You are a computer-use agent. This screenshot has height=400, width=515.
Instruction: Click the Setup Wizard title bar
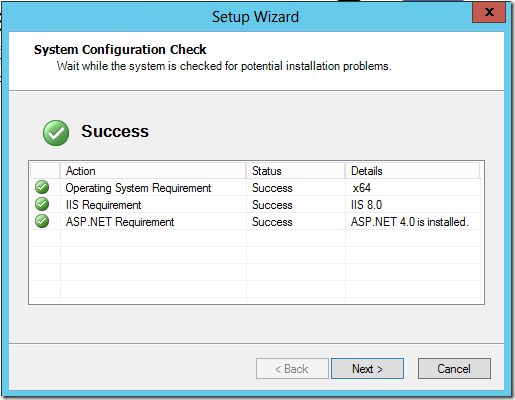[255, 17]
